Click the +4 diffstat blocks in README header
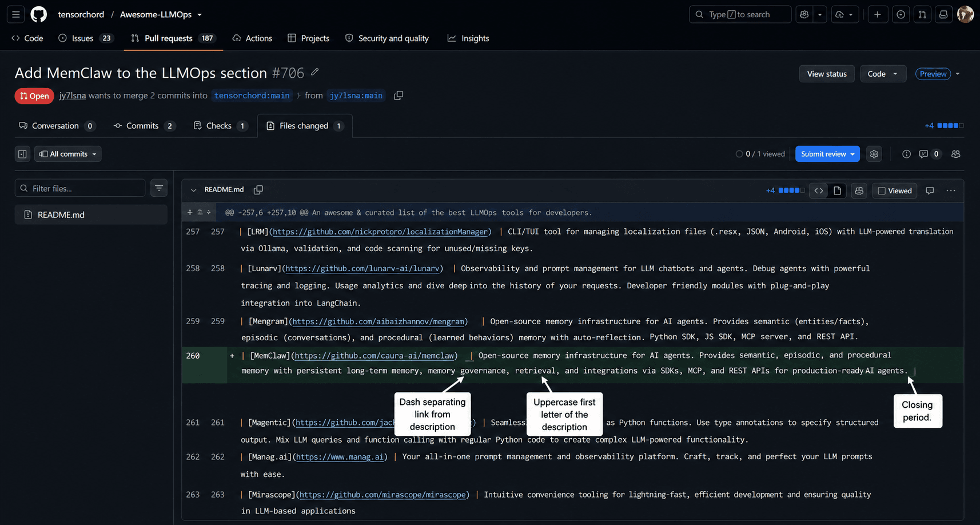 (785, 190)
